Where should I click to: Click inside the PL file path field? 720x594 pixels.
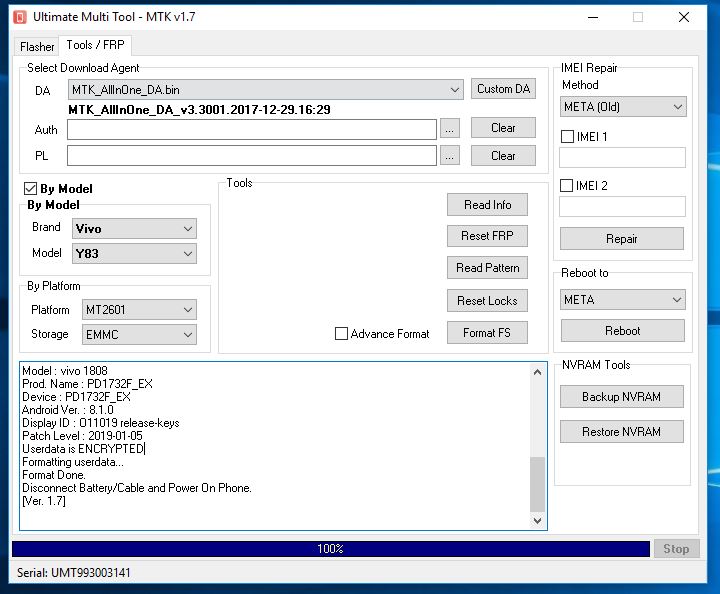pos(252,156)
